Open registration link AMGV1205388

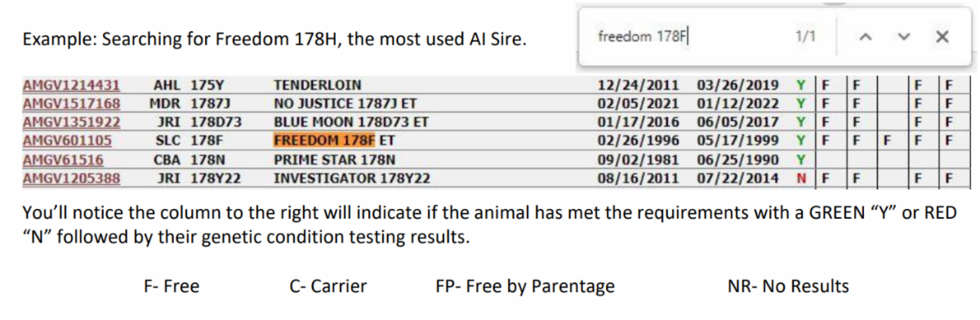click(71, 178)
